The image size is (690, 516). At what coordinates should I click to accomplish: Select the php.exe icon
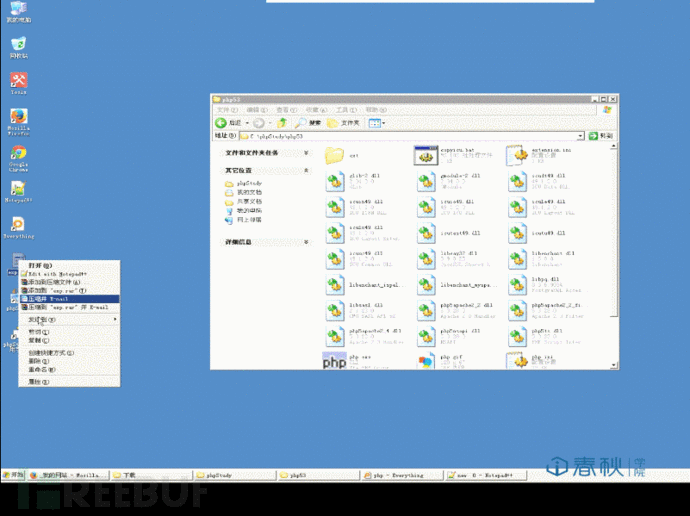tap(334, 361)
